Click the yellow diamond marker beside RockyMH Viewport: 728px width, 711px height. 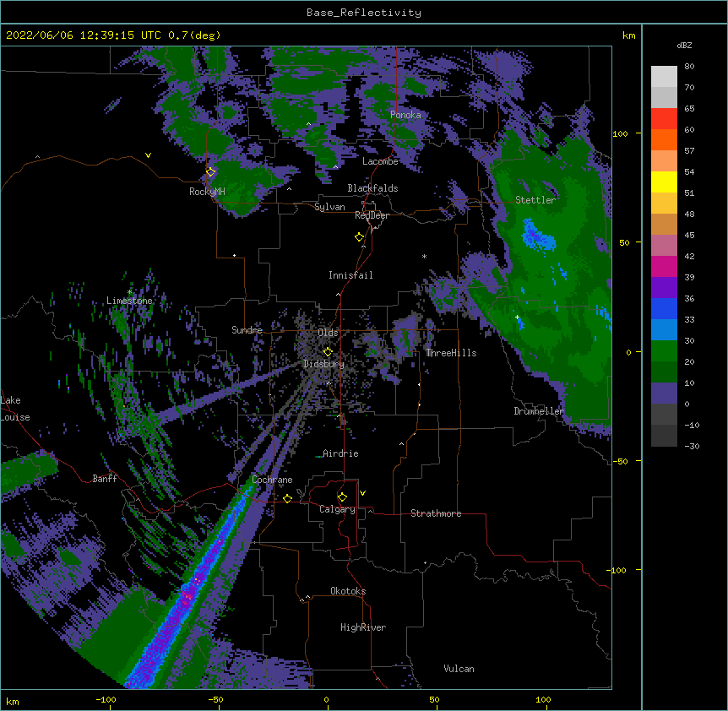[x=211, y=172]
